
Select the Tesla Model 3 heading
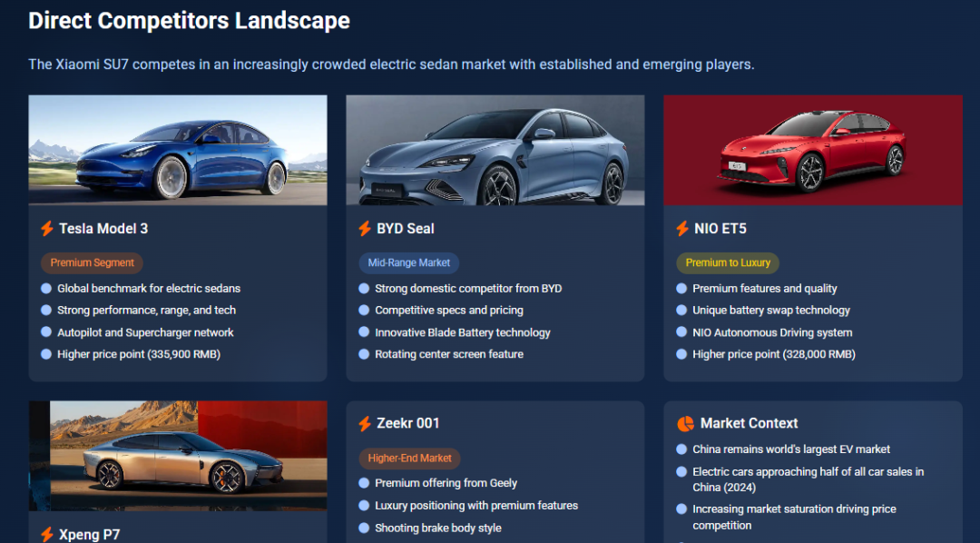(103, 229)
